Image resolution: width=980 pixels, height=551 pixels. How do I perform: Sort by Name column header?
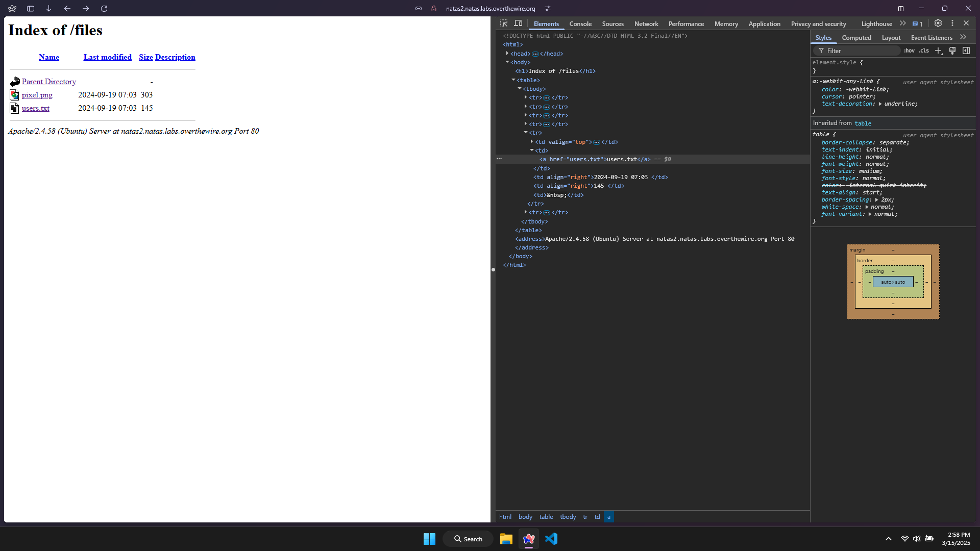(x=49, y=57)
